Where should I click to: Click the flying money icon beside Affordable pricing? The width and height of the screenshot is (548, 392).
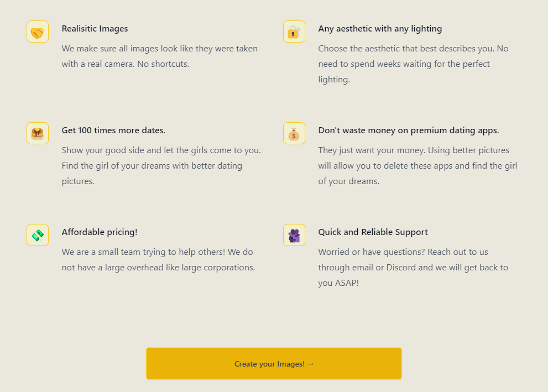click(x=38, y=235)
